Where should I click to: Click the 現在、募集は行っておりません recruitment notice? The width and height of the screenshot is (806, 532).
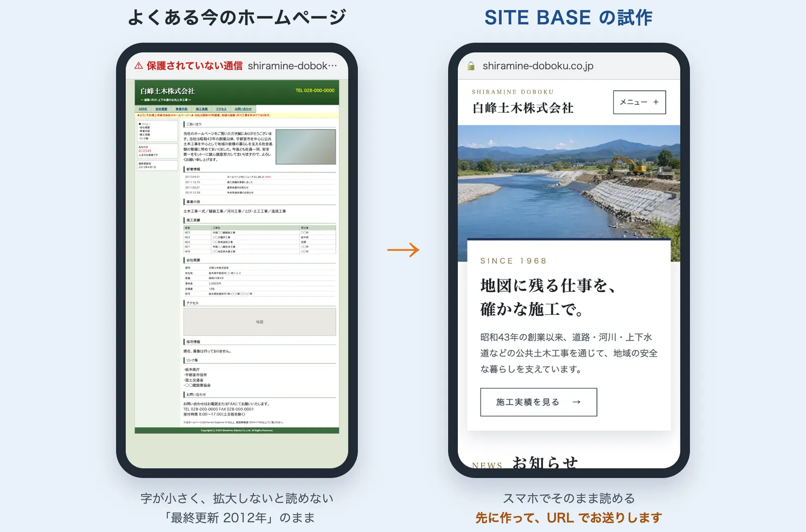[x=208, y=351]
